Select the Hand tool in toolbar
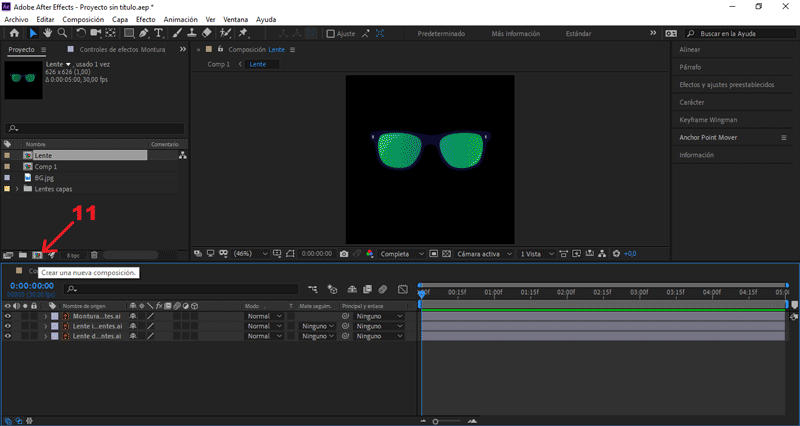The width and height of the screenshot is (800, 426). click(x=46, y=33)
